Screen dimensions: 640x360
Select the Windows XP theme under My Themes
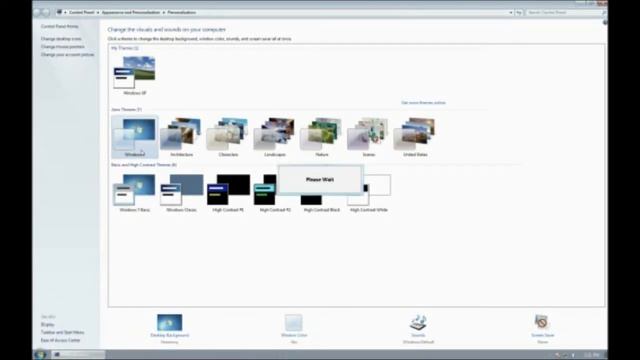[135, 76]
